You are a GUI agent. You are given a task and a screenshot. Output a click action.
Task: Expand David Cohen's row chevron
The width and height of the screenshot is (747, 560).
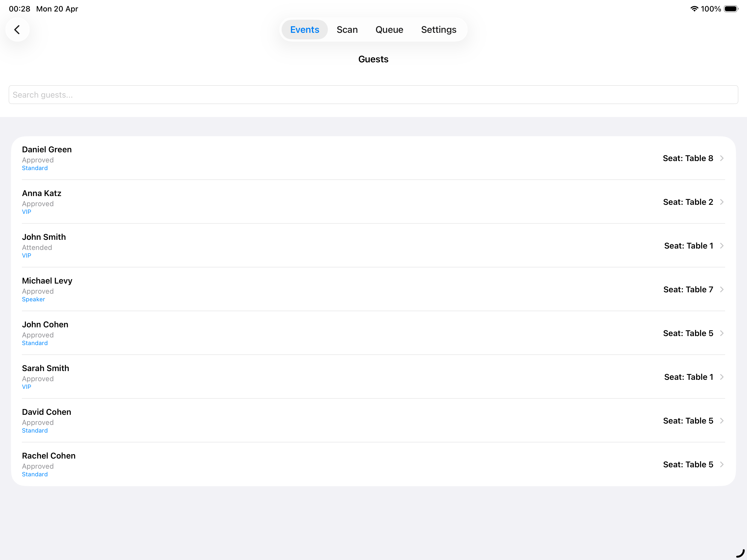pyautogui.click(x=721, y=421)
